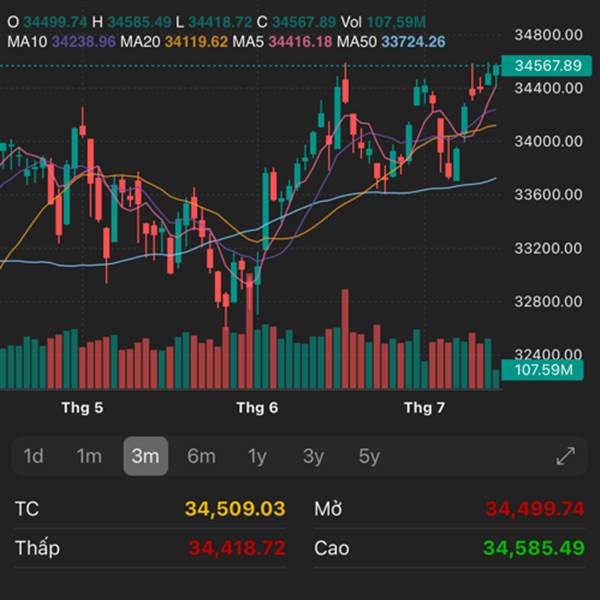This screenshot has height=600, width=600.
Task: Click the MA10 value 34238.96
Action: tap(84, 42)
